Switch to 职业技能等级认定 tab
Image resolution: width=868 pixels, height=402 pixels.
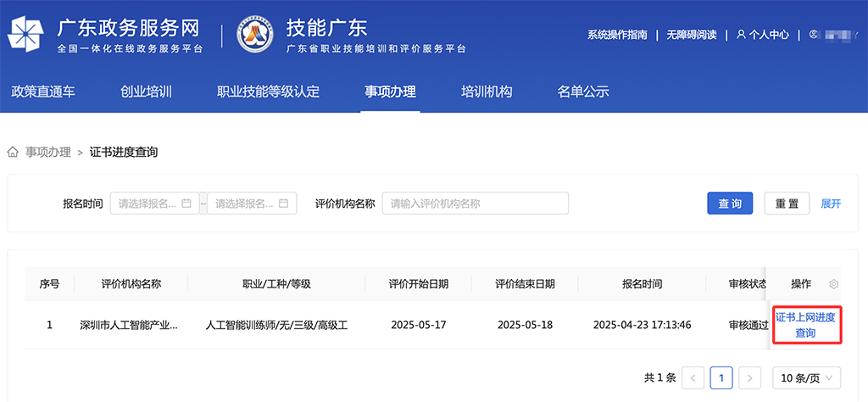[x=268, y=92]
